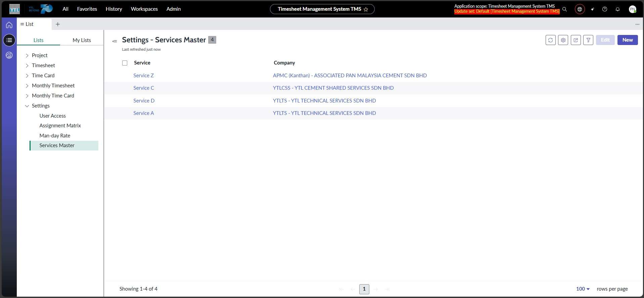Screen dimensions: 644x298
Task: Click the Home icon in sidebar
Action: 9,25
